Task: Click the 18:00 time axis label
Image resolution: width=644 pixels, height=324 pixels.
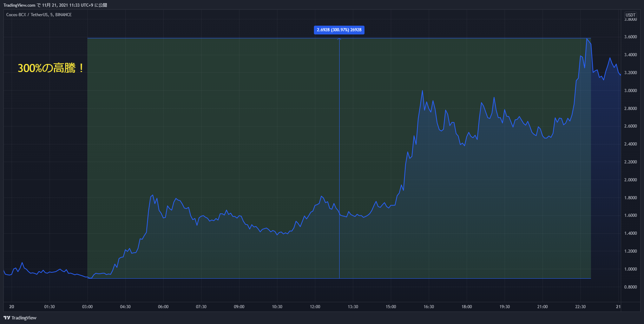Action: pyautogui.click(x=467, y=307)
